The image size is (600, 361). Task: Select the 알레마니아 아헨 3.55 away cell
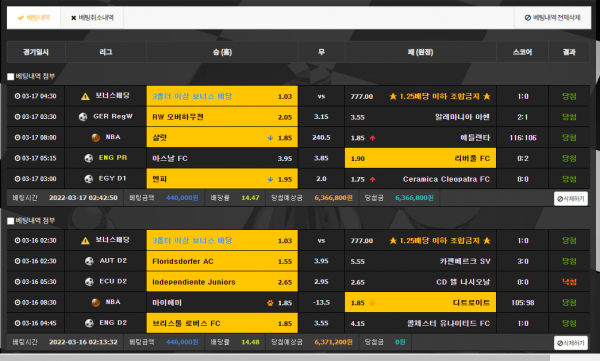420,117
